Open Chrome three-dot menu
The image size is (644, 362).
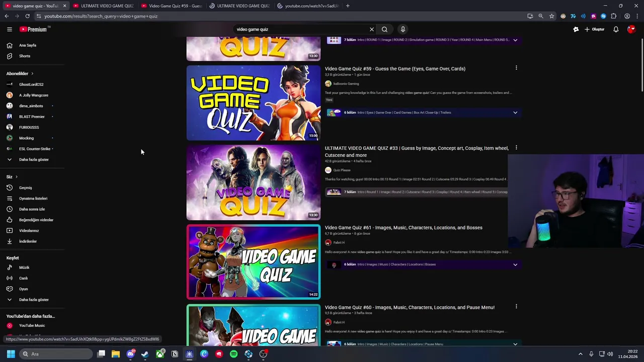click(636, 16)
